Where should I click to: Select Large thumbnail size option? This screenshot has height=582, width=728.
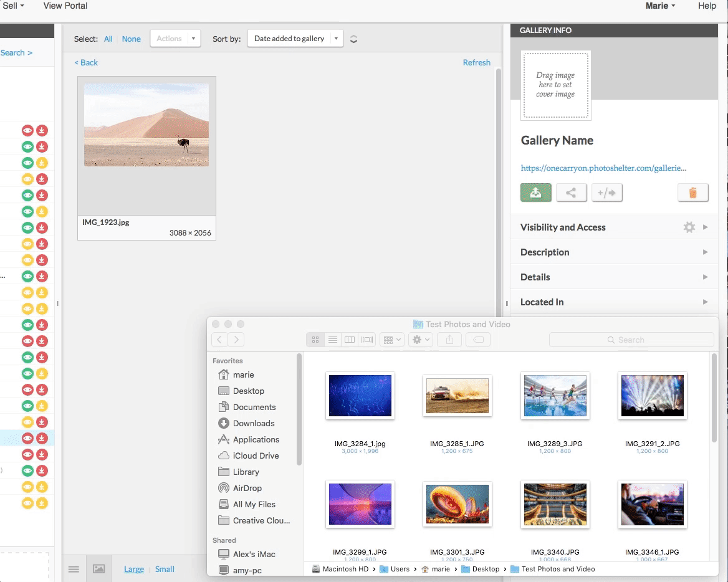click(x=133, y=569)
